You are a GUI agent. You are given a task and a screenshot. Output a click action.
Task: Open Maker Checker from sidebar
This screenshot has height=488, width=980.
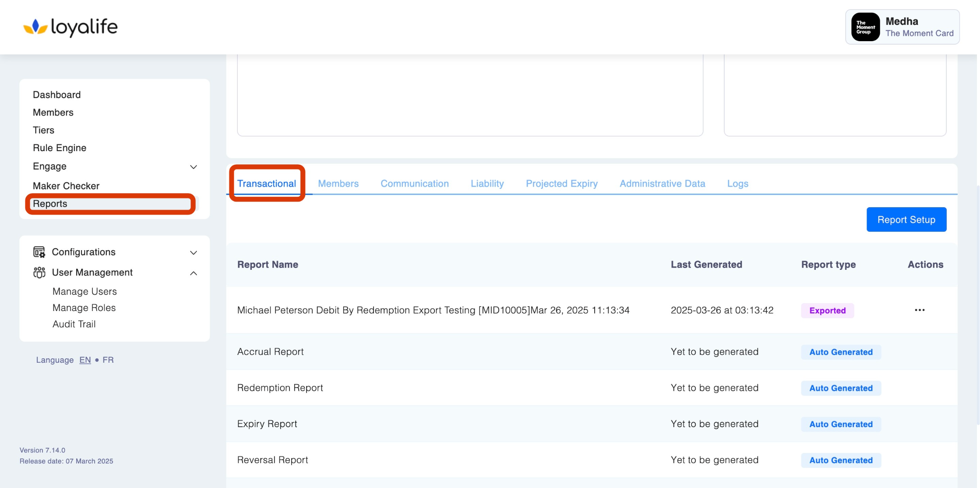point(66,186)
